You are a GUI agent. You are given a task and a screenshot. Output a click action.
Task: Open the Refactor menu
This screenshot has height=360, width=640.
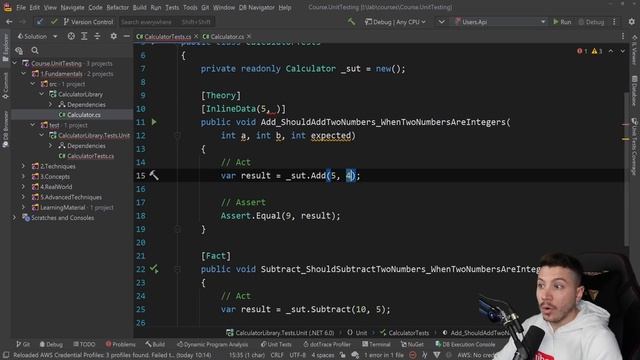click(x=118, y=7)
